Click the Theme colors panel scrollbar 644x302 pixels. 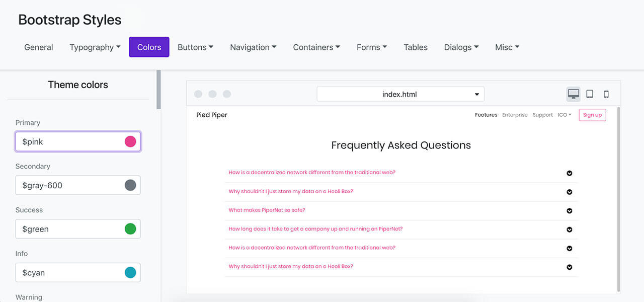coord(158,90)
